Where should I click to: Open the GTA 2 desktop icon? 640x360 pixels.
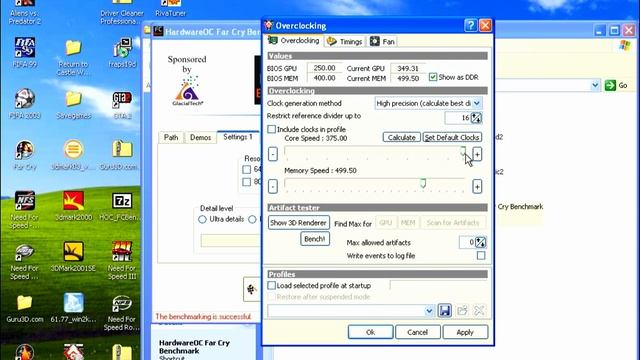(x=122, y=104)
